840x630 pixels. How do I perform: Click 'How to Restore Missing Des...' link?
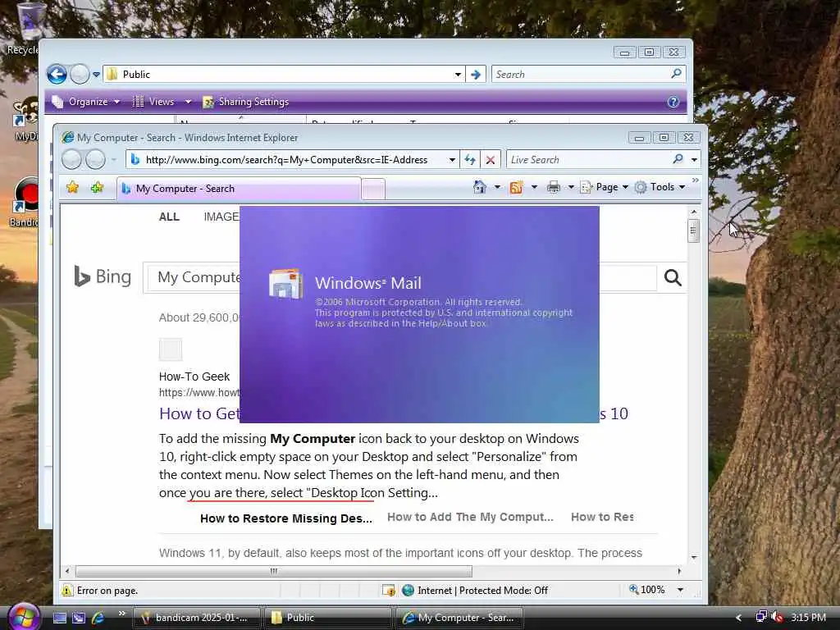tap(286, 518)
